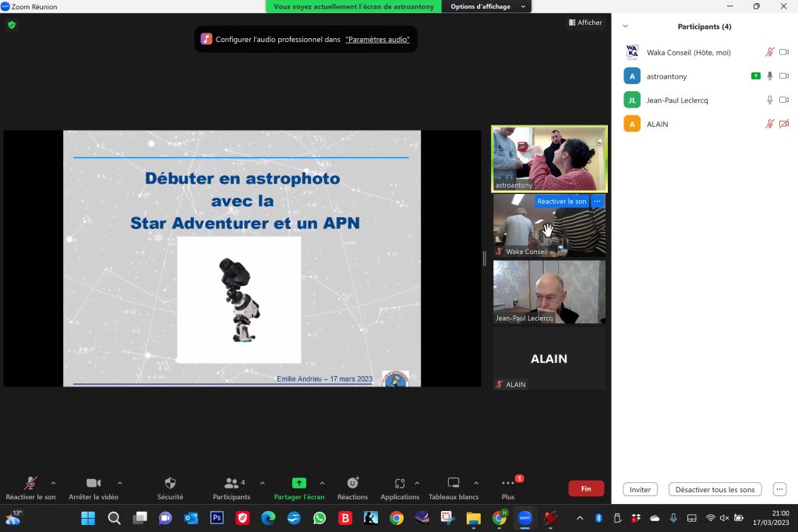The height and width of the screenshot is (532, 798).
Task: Click astroantony's blue avatar in participants list
Action: [632, 76]
